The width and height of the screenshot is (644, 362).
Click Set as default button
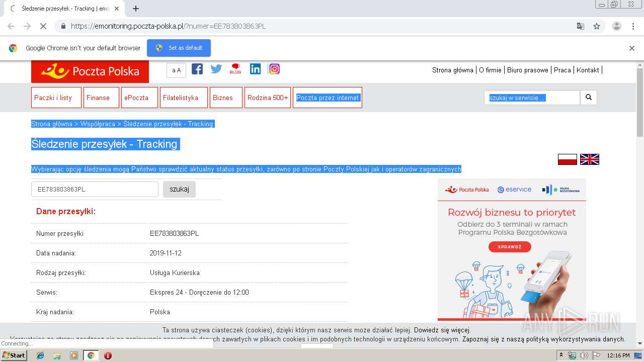(x=179, y=48)
